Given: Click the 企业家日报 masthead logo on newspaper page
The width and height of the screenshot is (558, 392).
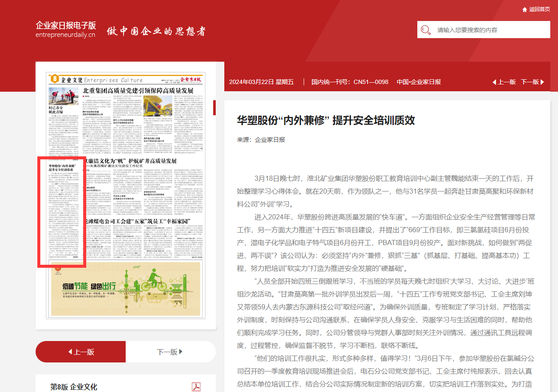Looking at the screenshot, I should 191,79.
